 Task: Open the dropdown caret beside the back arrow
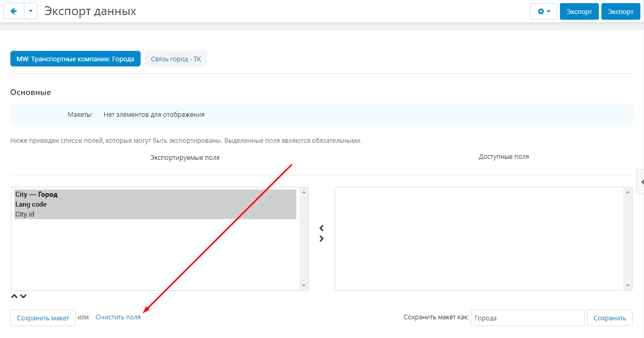point(31,11)
